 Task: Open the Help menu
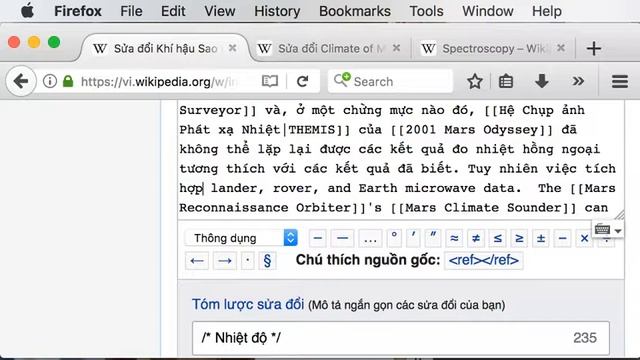click(547, 11)
